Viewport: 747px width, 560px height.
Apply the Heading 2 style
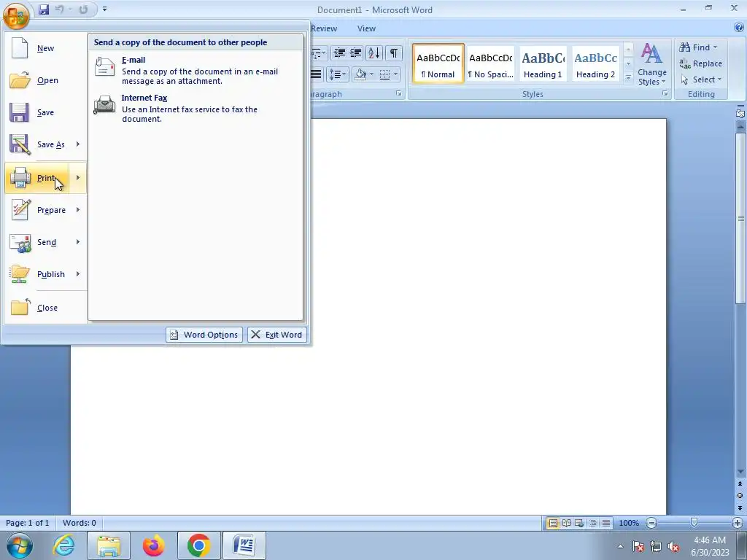click(x=595, y=64)
